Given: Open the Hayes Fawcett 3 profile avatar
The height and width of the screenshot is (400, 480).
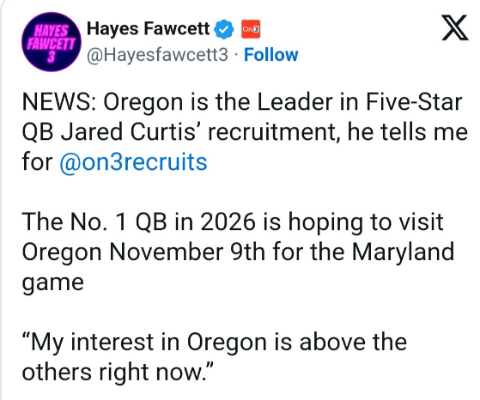Looking at the screenshot, I should (x=51, y=42).
